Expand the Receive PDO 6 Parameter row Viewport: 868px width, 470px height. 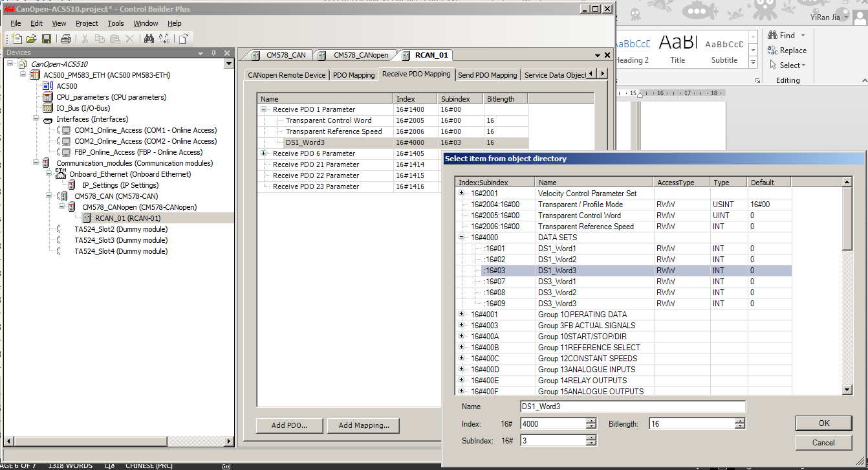coord(264,153)
